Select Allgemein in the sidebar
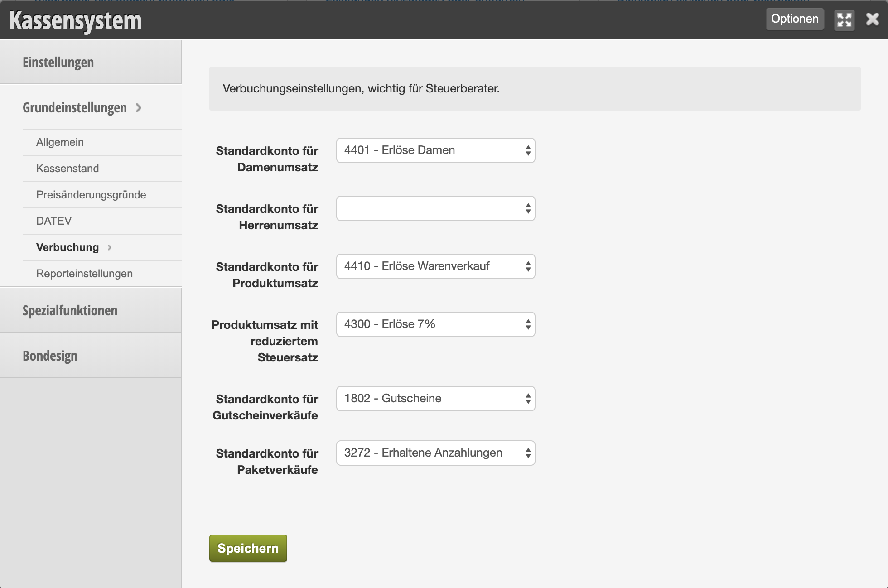888x588 pixels. (x=60, y=142)
